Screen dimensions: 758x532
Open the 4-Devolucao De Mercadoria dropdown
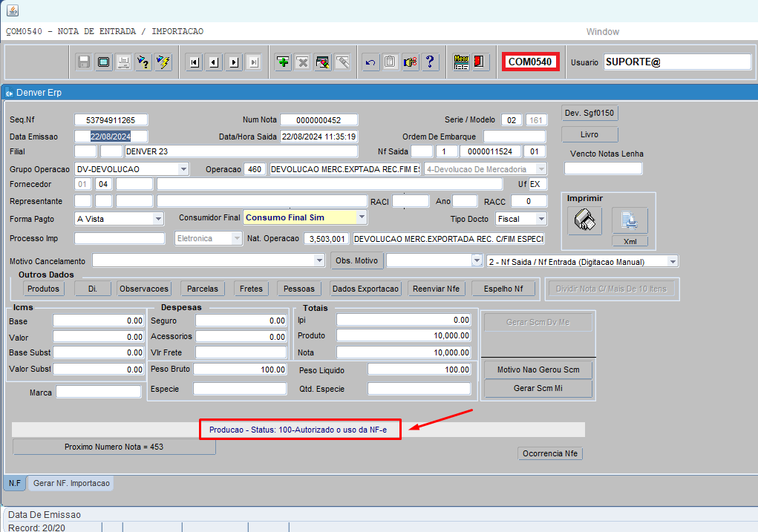(541, 169)
